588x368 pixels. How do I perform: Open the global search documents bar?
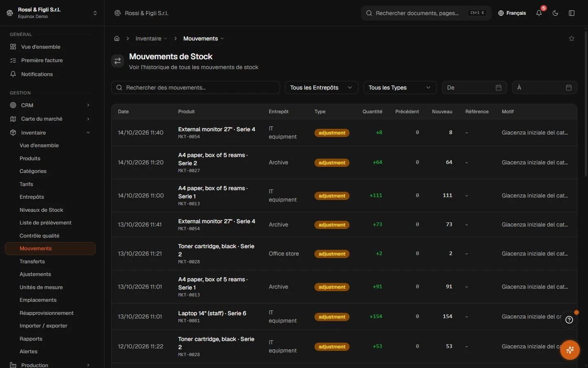pyautogui.click(x=426, y=13)
